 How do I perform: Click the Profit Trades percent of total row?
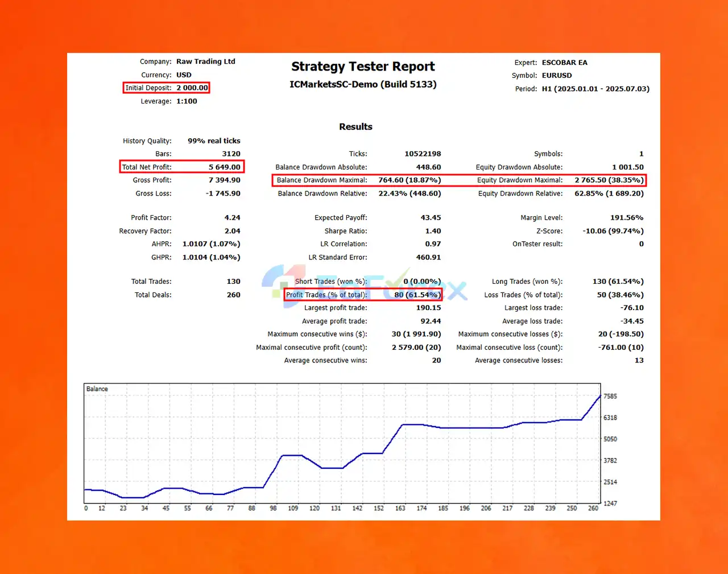pyautogui.click(x=363, y=295)
